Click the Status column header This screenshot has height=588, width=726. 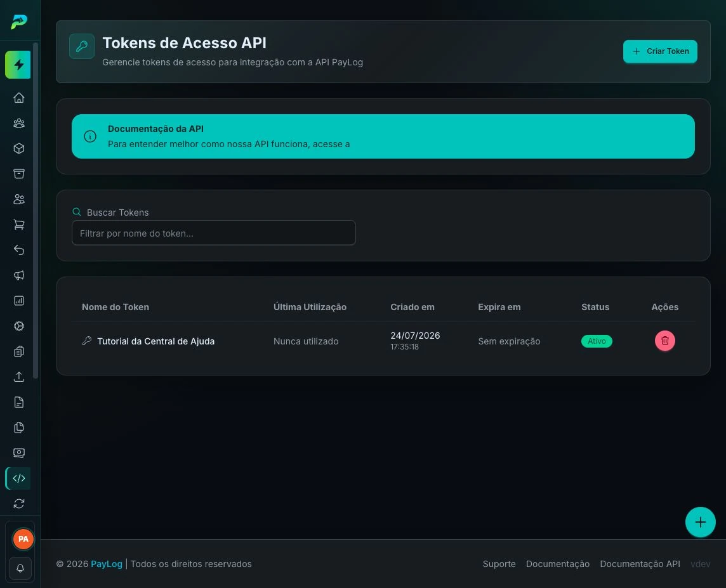pos(595,307)
